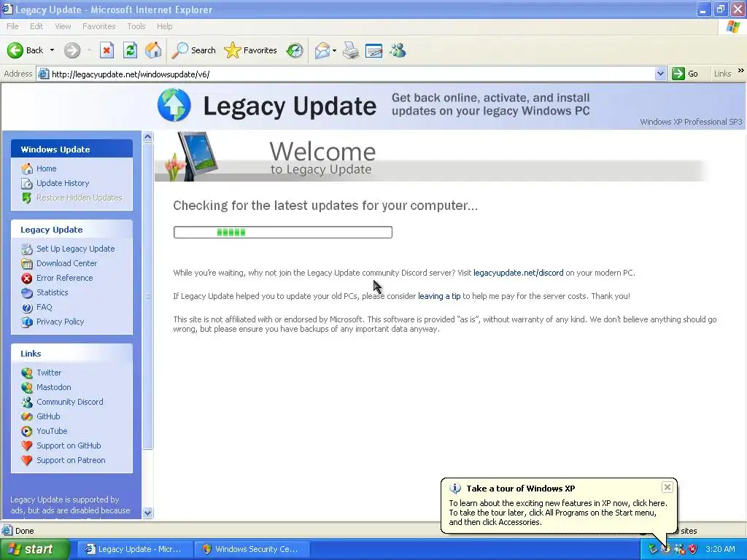Click the Legacy Update globe logo
Image resolution: width=747 pixels, height=560 pixels.
point(174,105)
